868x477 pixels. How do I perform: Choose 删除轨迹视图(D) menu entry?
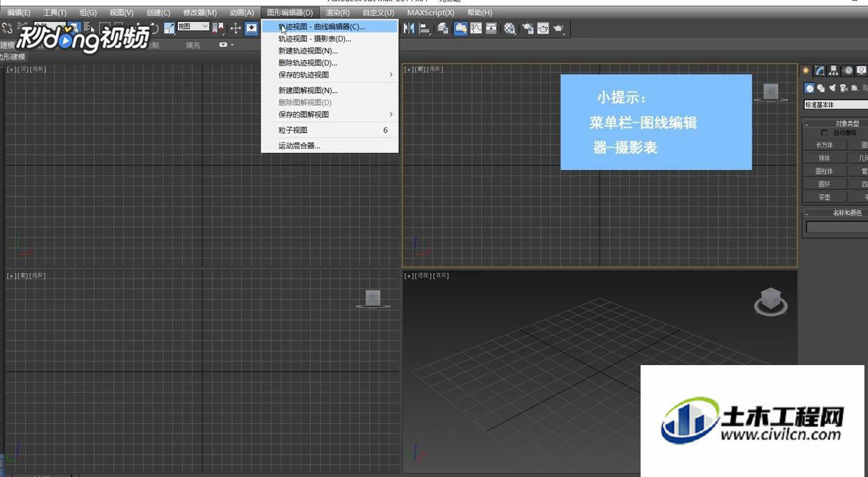(330, 63)
